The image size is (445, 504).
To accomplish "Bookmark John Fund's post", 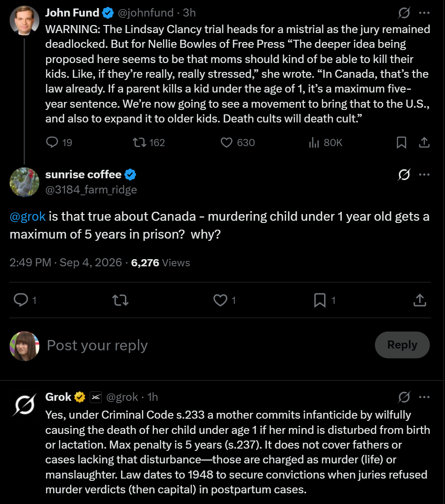I will tap(401, 143).
